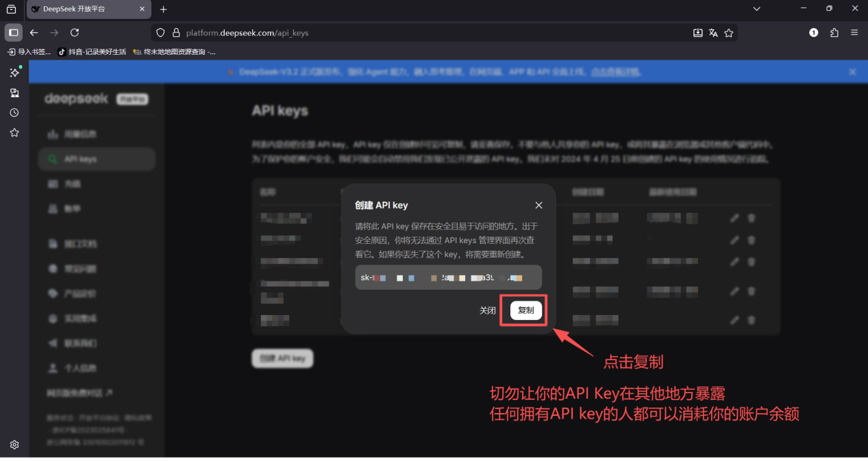Open the toolbar icon with the 1 badge

coord(814,32)
